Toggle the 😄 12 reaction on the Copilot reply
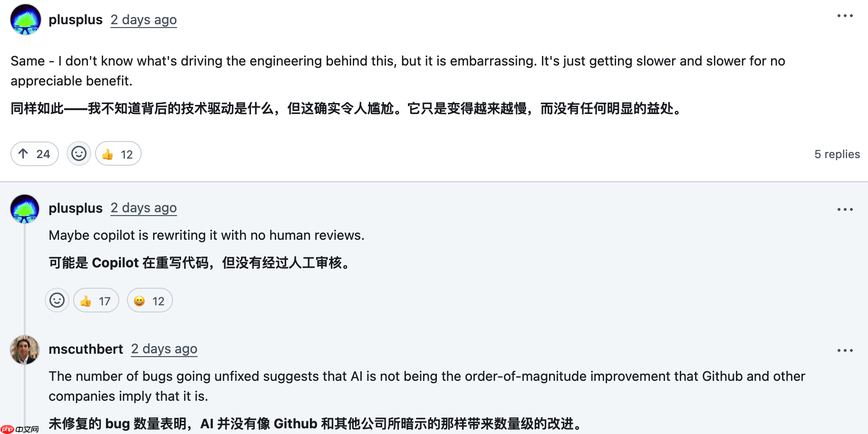 pyautogui.click(x=150, y=300)
